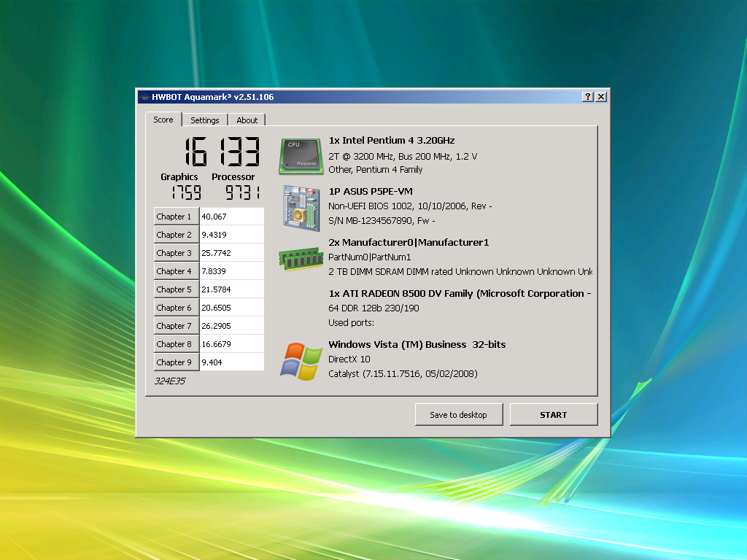Click the HWBOT Aquamark window title text

point(213,97)
